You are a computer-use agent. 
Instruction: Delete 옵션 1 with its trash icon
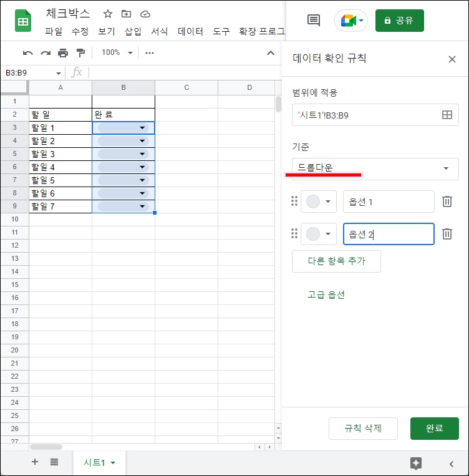[x=447, y=202]
